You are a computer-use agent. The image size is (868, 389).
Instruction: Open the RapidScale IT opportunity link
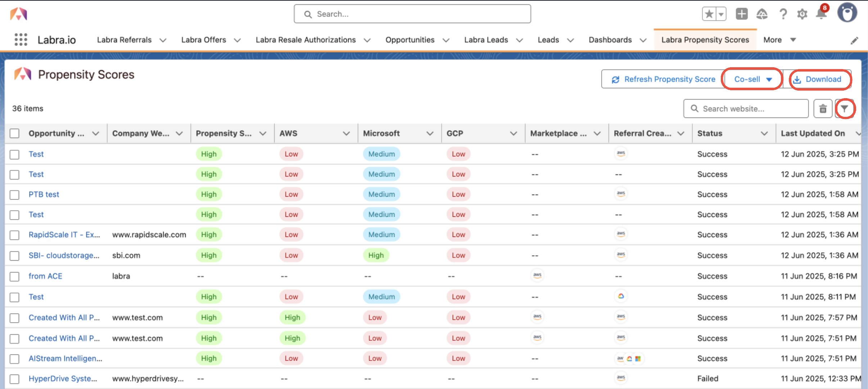tap(64, 235)
